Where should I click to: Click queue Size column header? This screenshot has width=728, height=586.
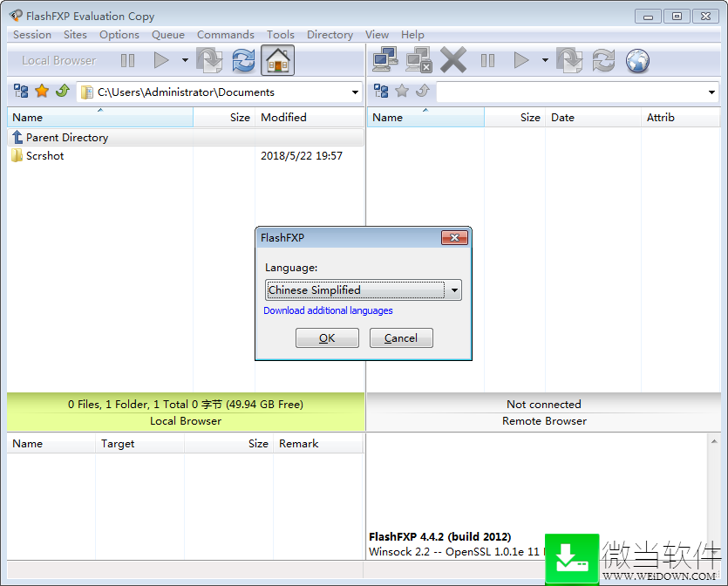pos(229,444)
